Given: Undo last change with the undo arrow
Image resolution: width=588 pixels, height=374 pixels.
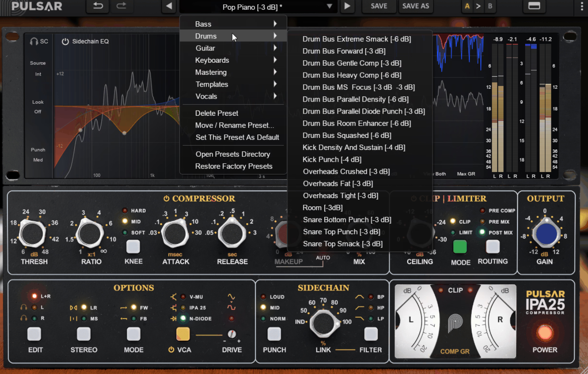Looking at the screenshot, I should [x=98, y=6].
